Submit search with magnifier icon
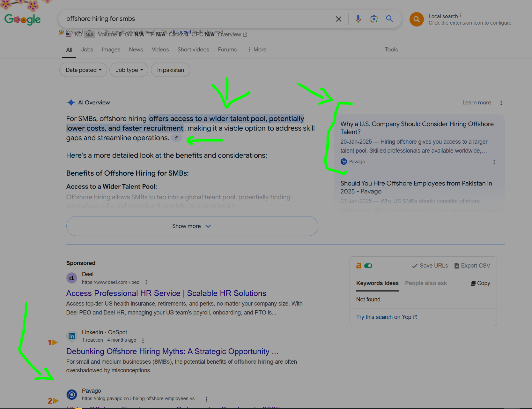532x409 pixels. coord(389,19)
